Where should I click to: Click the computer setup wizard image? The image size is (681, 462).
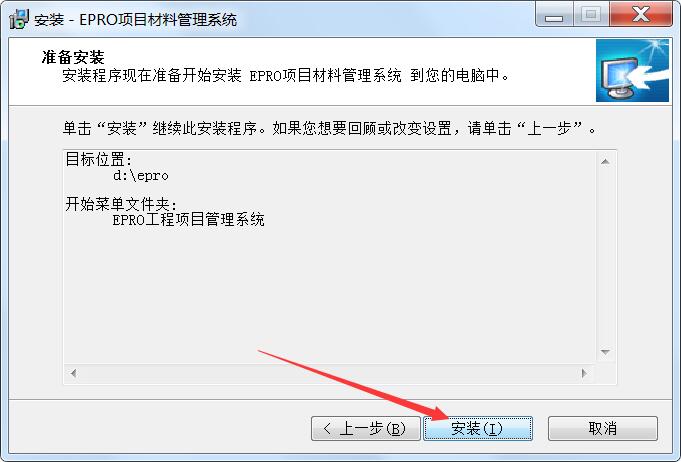coord(632,71)
